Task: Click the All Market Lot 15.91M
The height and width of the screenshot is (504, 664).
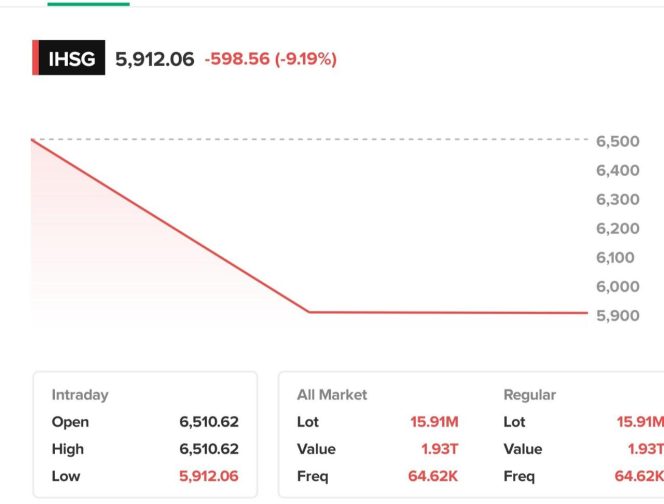Action: pos(434,422)
